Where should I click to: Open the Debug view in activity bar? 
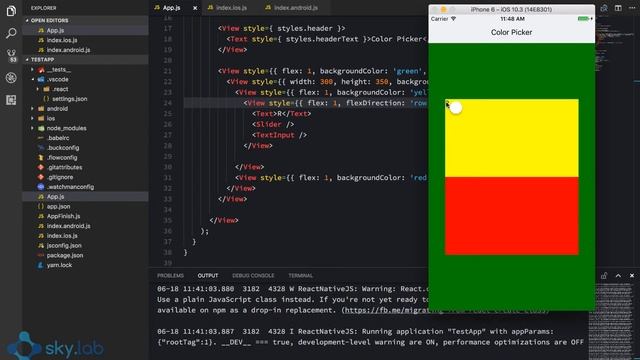pyautogui.click(x=11, y=78)
